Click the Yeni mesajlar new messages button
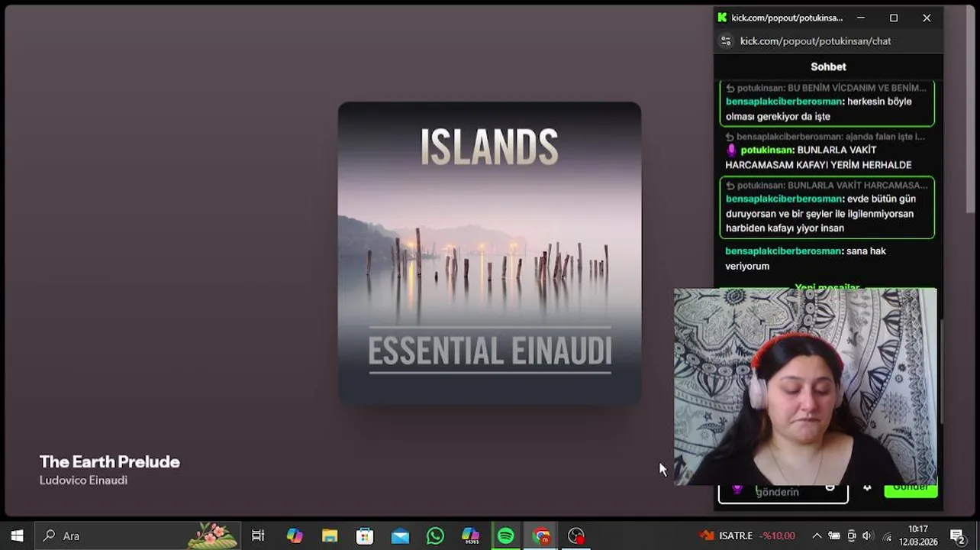Viewport: 980px width, 550px height. pyautogui.click(x=827, y=288)
